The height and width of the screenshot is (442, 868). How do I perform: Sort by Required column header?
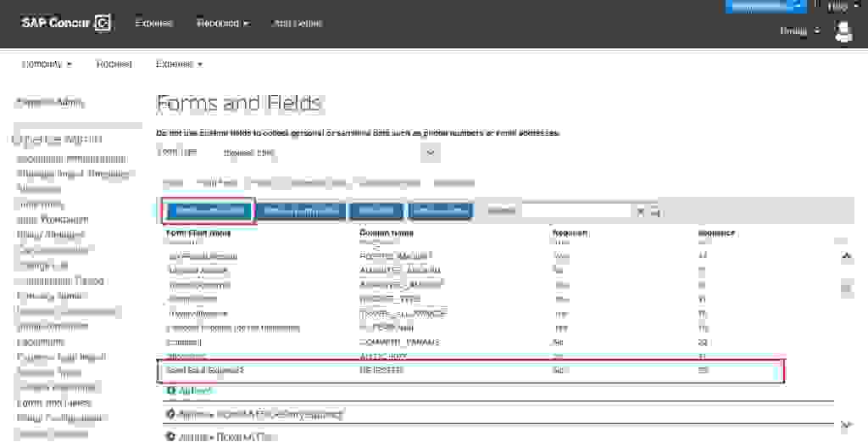pyautogui.click(x=570, y=233)
